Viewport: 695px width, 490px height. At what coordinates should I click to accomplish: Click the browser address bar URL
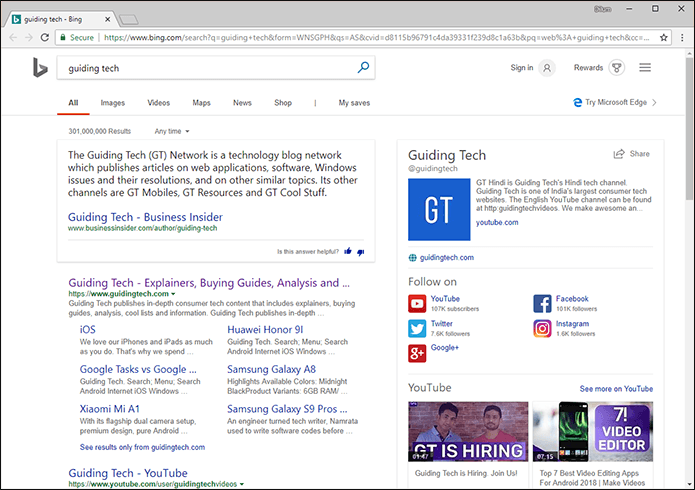pyautogui.click(x=377, y=38)
